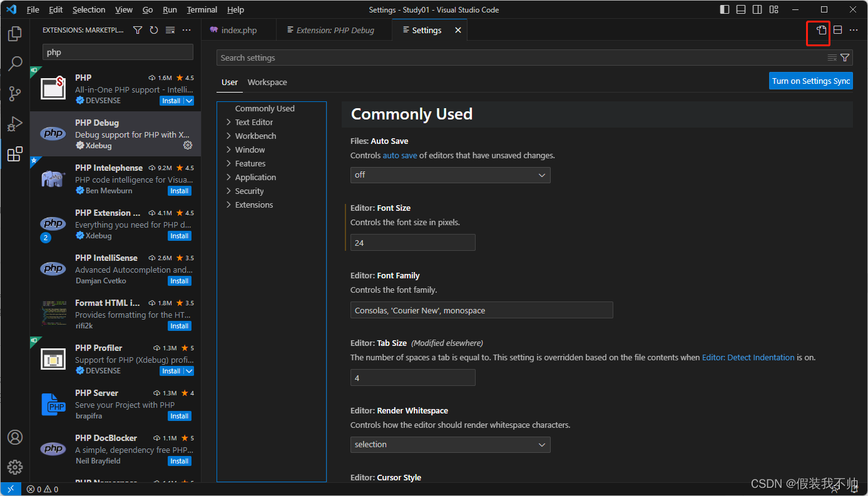This screenshot has width=868, height=496.
Task: Open PHP Profiler install options arrow
Action: tap(188, 371)
